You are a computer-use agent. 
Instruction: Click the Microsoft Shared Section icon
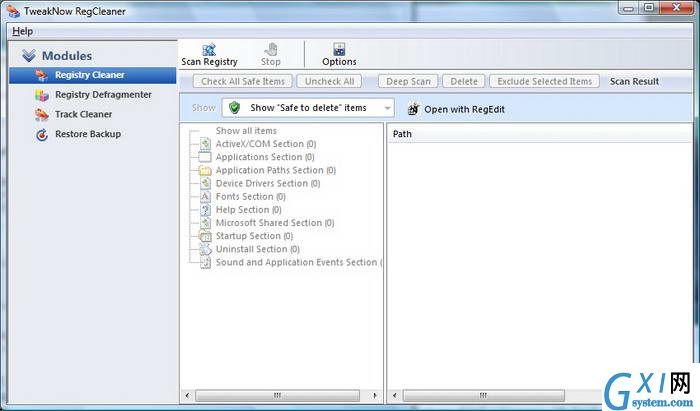pos(205,223)
